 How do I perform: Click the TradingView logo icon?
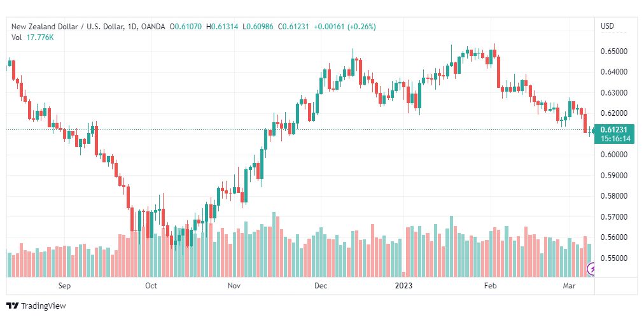(12, 306)
